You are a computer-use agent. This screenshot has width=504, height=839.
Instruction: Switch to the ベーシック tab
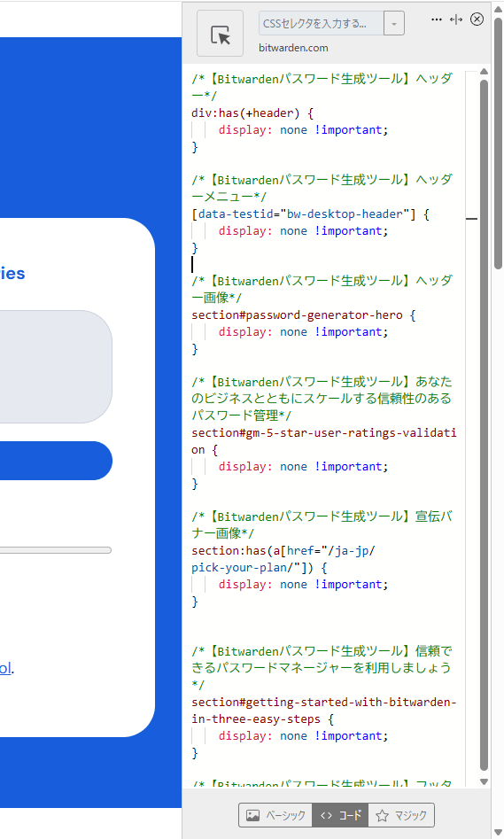275,815
